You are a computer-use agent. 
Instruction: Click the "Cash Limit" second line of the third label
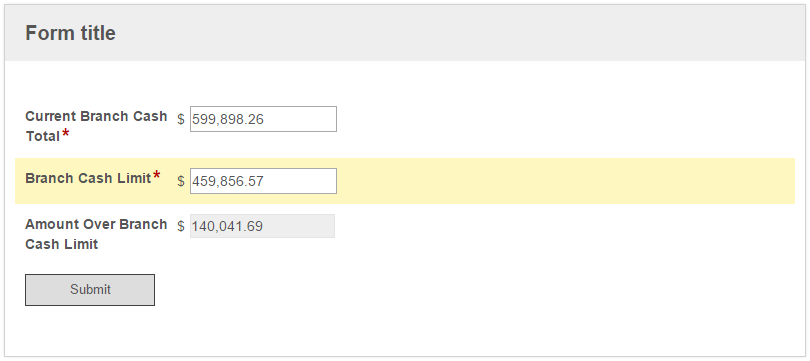point(61,244)
